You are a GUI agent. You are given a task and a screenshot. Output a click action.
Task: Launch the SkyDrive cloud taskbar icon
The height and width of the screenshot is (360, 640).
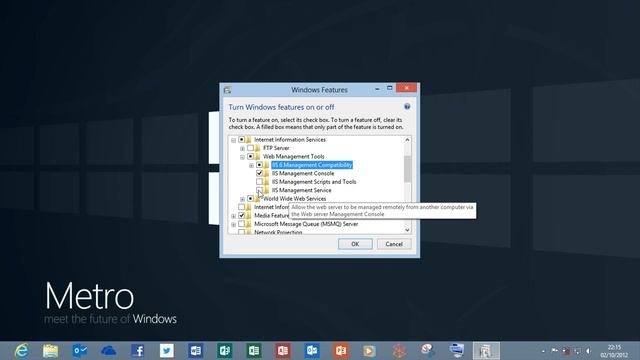click(109, 351)
